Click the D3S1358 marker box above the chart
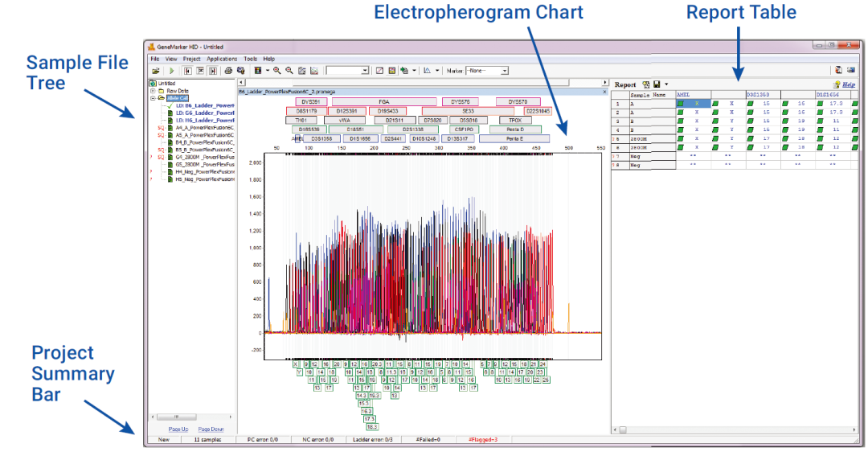 (321, 139)
